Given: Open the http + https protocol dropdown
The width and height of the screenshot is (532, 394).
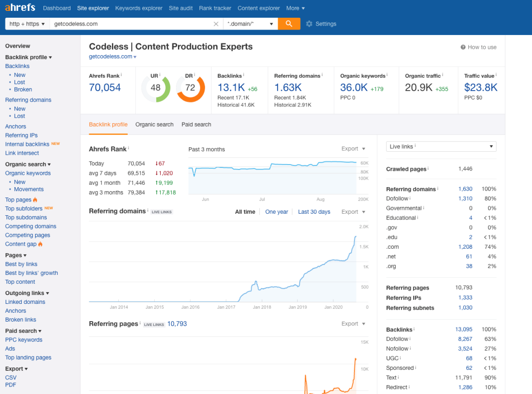Looking at the screenshot, I should tap(27, 24).
